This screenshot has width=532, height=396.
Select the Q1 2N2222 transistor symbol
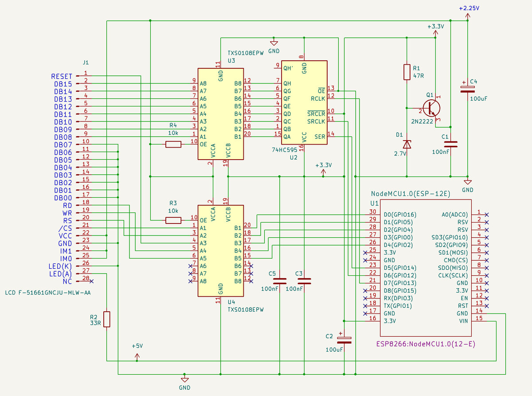(431, 108)
